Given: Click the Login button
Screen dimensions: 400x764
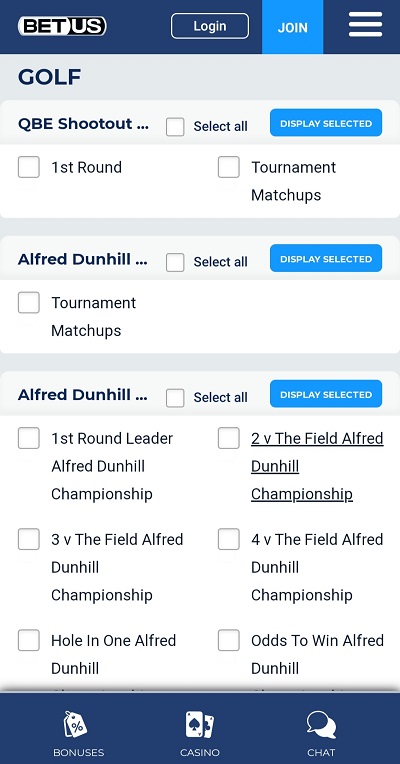Looking at the screenshot, I should (x=210, y=26).
